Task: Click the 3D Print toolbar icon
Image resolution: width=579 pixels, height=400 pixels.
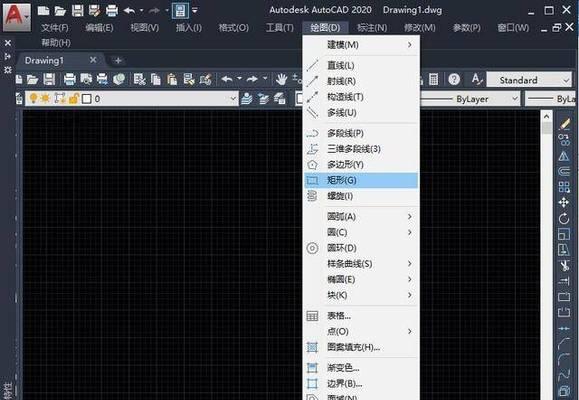Action: pyautogui.click(x=119, y=79)
